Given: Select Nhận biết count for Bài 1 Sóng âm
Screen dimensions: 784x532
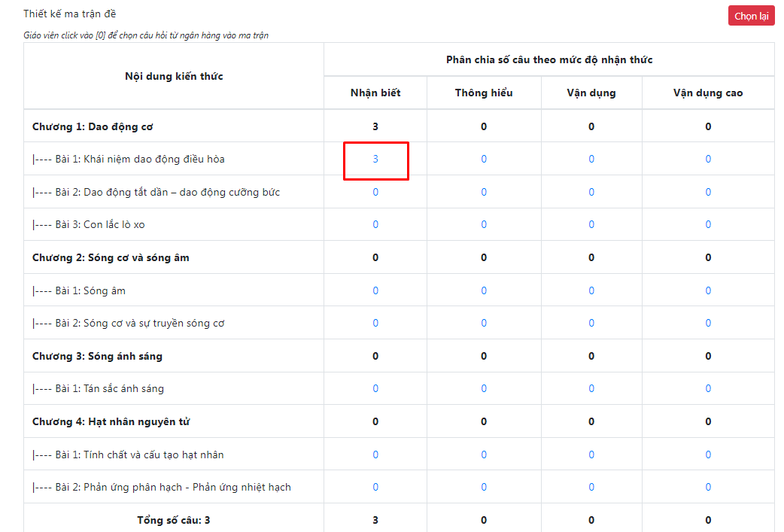Looking at the screenshot, I should (x=375, y=290).
